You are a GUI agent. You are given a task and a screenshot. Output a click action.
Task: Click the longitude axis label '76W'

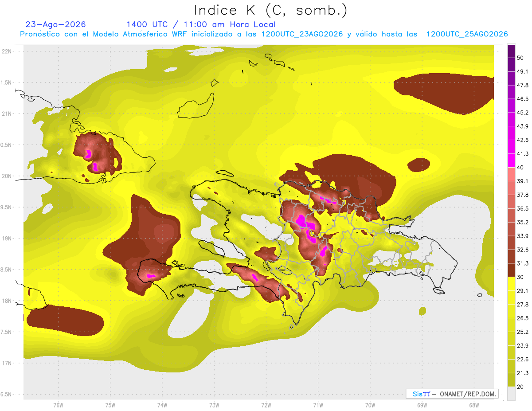[58, 405]
